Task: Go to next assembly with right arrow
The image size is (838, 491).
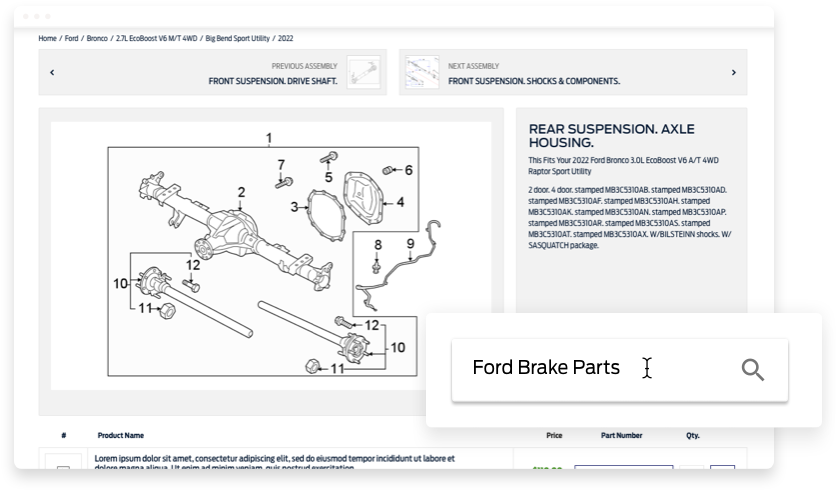Action: click(x=734, y=72)
